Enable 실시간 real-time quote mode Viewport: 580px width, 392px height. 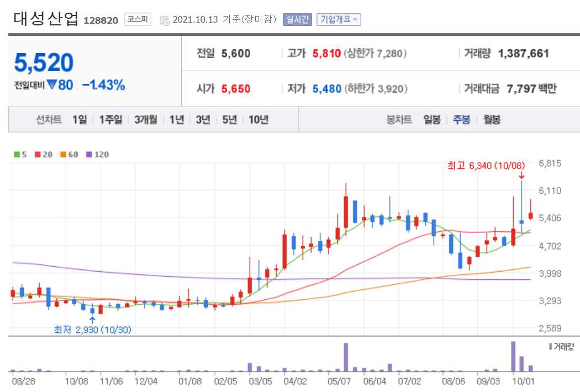tap(299, 19)
